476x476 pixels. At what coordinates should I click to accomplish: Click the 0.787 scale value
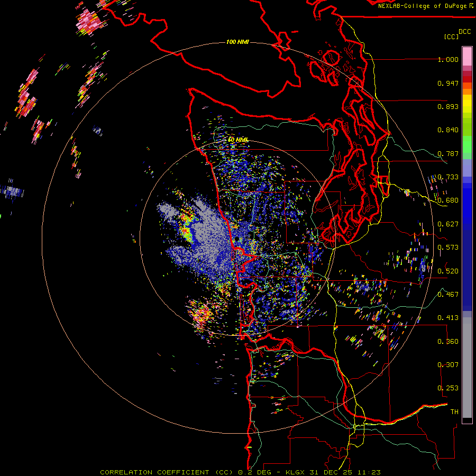click(x=448, y=153)
